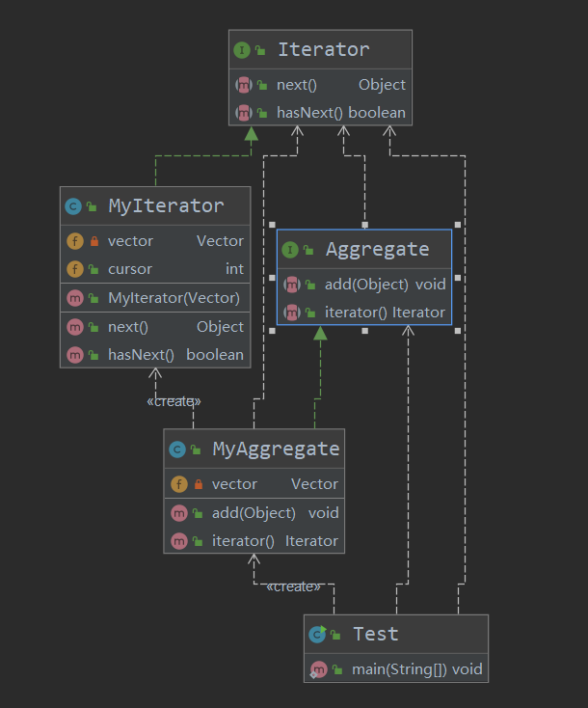The image size is (588, 708).
Task: Click the MyAggregate class icon
Action: [177, 449]
